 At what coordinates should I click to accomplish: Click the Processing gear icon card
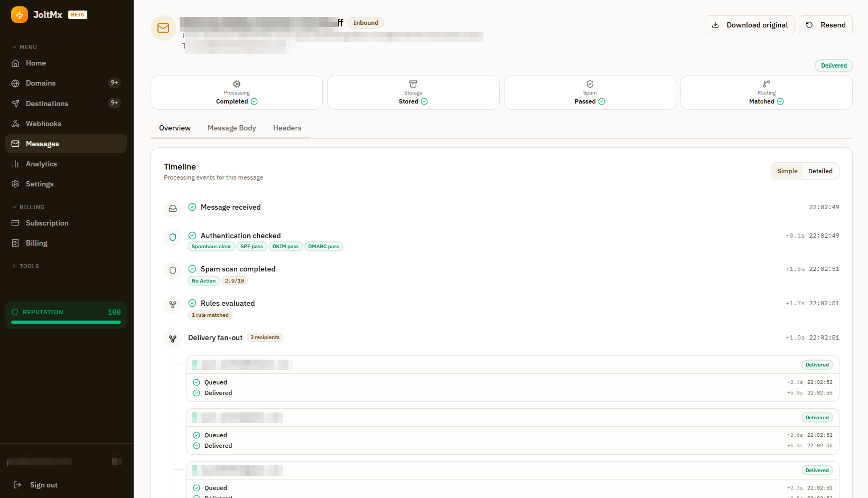pyautogui.click(x=237, y=92)
